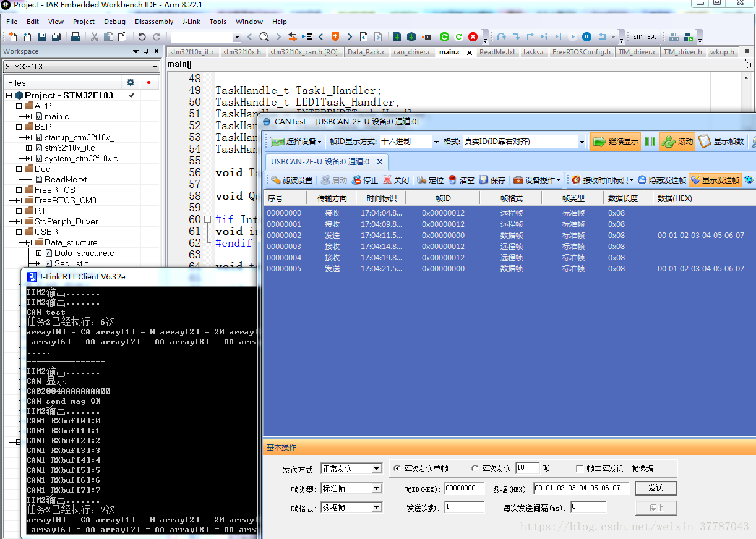Click the Save All icon

point(56,37)
